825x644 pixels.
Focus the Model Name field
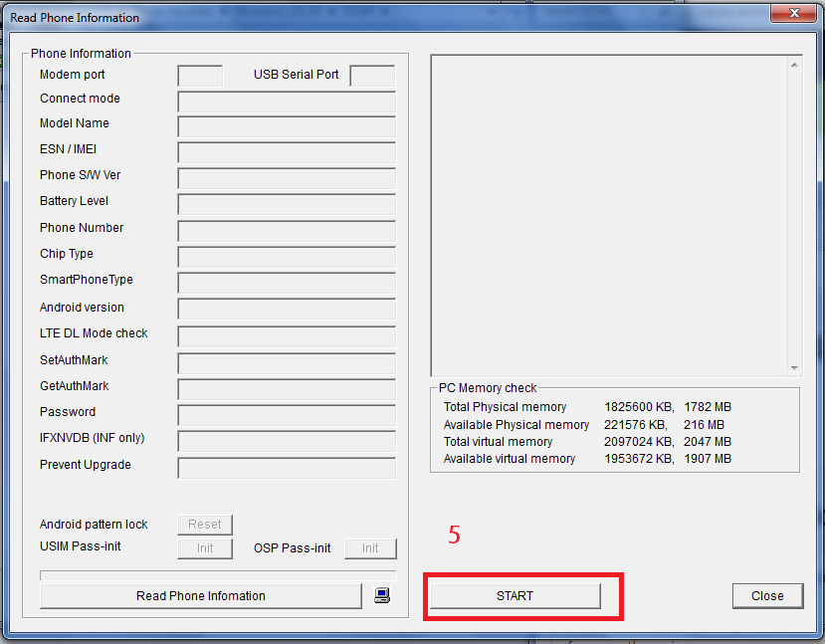(x=287, y=126)
